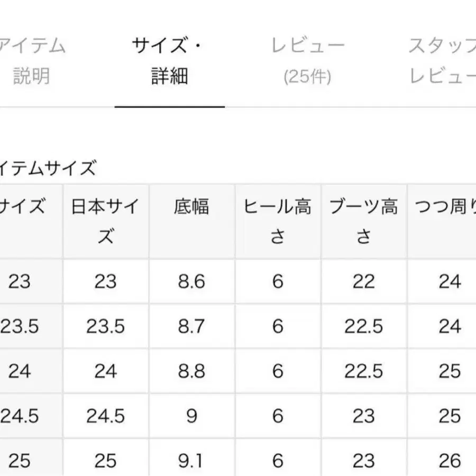Select the 8.6 sole width cell
476x476 pixels.
point(191,281)
